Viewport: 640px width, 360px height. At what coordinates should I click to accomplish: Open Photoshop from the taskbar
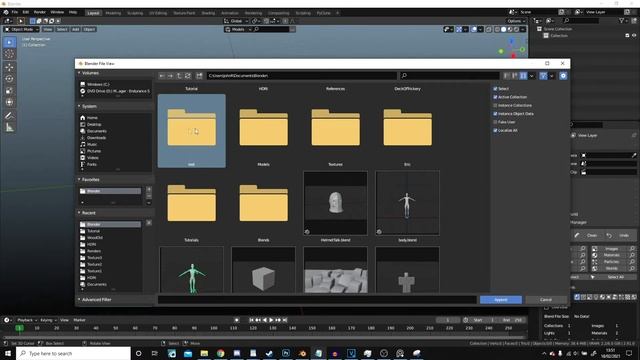[x=286, y=353]
